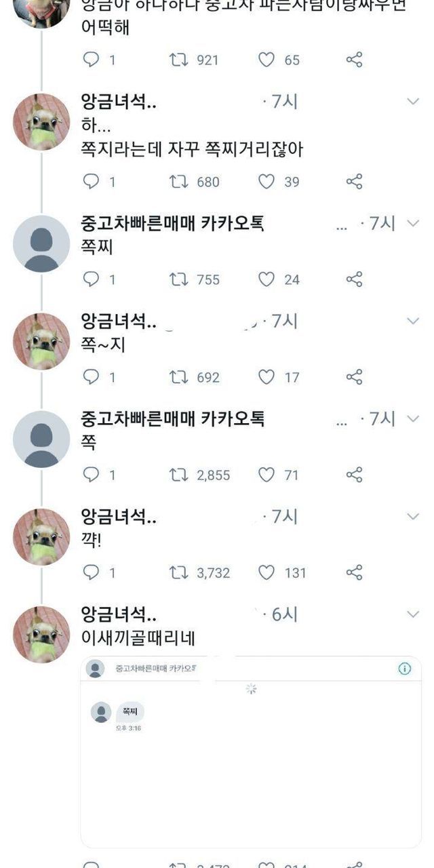Open 앙금녀석.. profile name on 깍! tweet
The image size is (434, 868).
coord(119,517)
